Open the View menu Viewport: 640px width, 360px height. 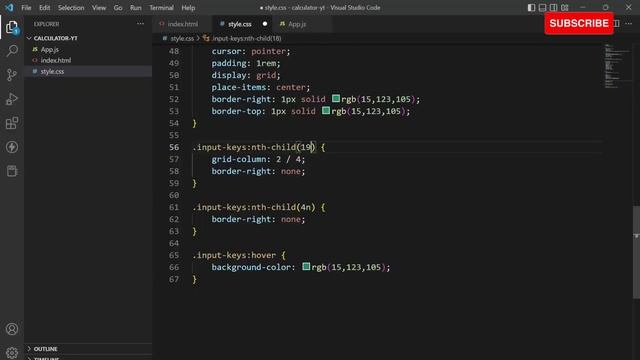(99, 8)
